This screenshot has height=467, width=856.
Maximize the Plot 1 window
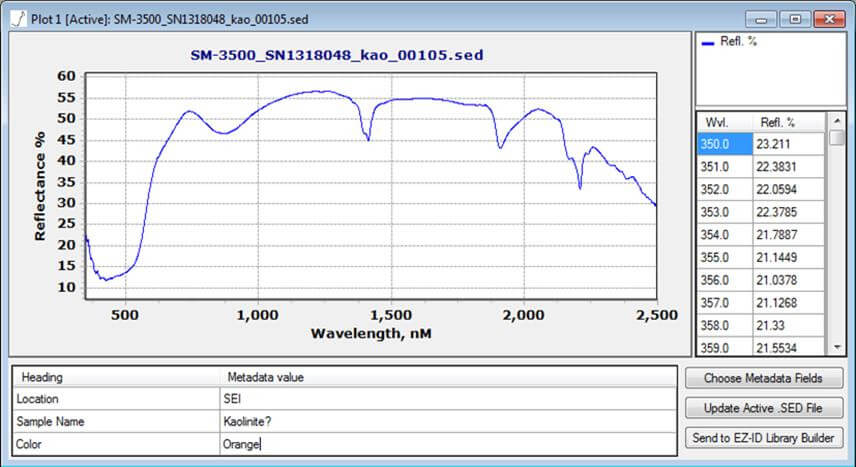[x=796, y=18]
